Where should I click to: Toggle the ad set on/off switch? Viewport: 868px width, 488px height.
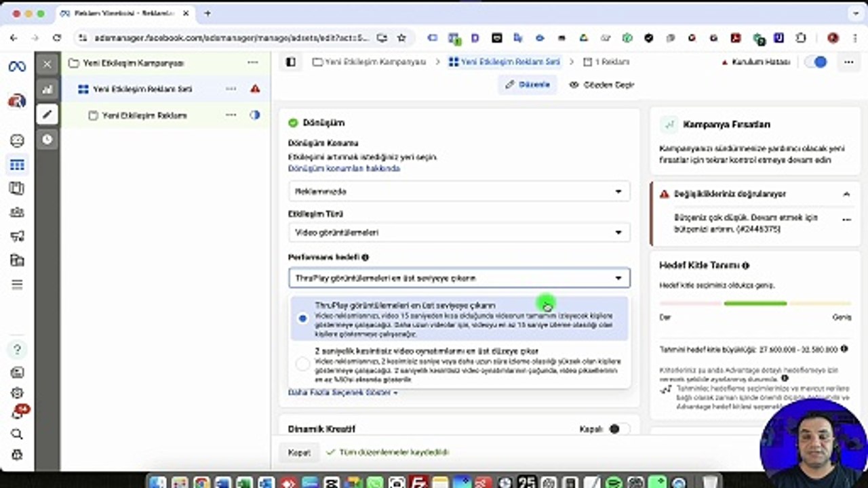tap(816, 62)
